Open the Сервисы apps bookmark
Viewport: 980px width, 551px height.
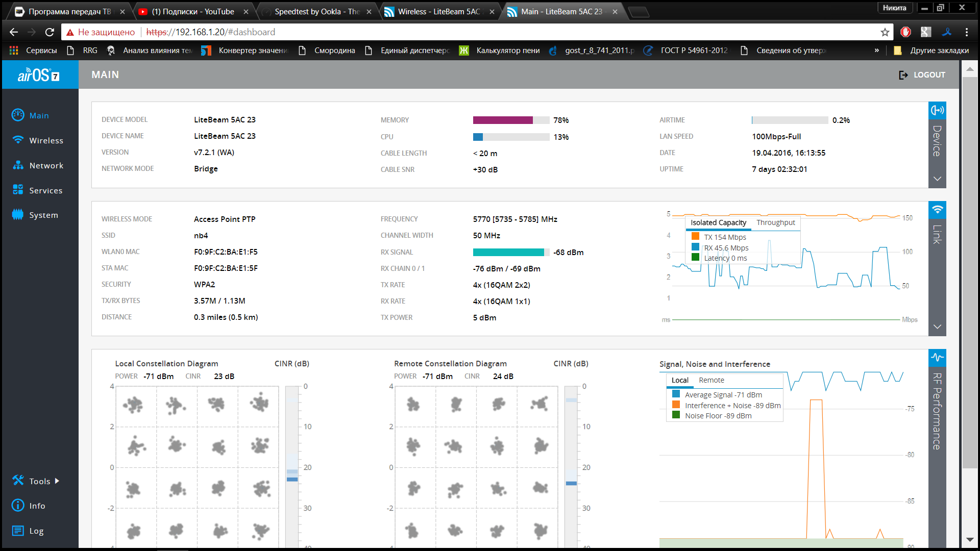click(x=33, y=50)
